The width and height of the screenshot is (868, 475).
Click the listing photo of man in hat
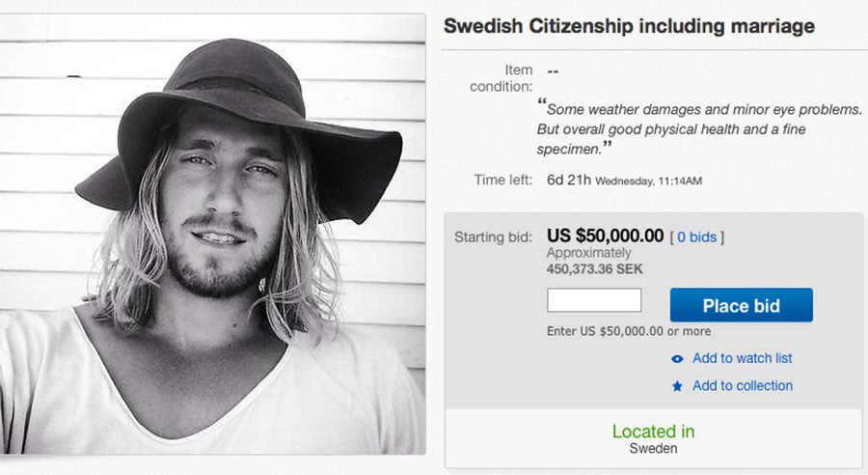pyautogui.click(x=212, y=232)
